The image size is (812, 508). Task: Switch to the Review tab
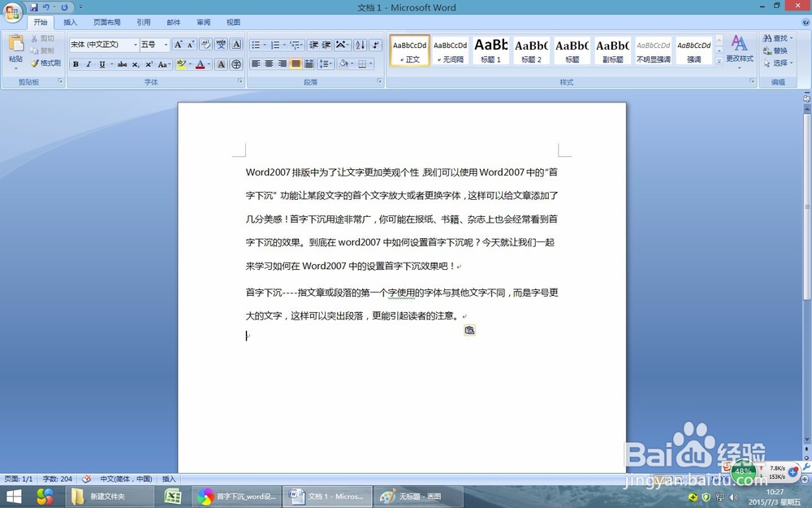(204, 22)
